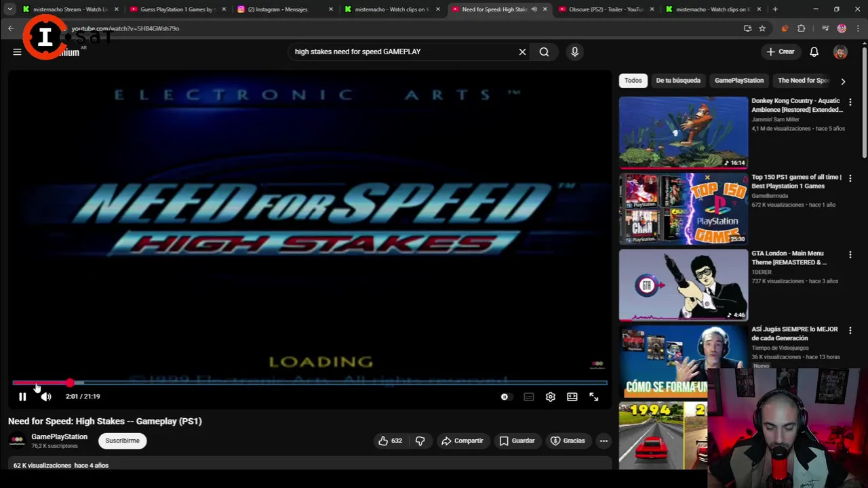Image resolution: width=868 pixels, height=488 pixels.
Task: Click the video title 'Need for Speed: High Stakes -- Gameplay (PS1)'
Action: (105, 421)
